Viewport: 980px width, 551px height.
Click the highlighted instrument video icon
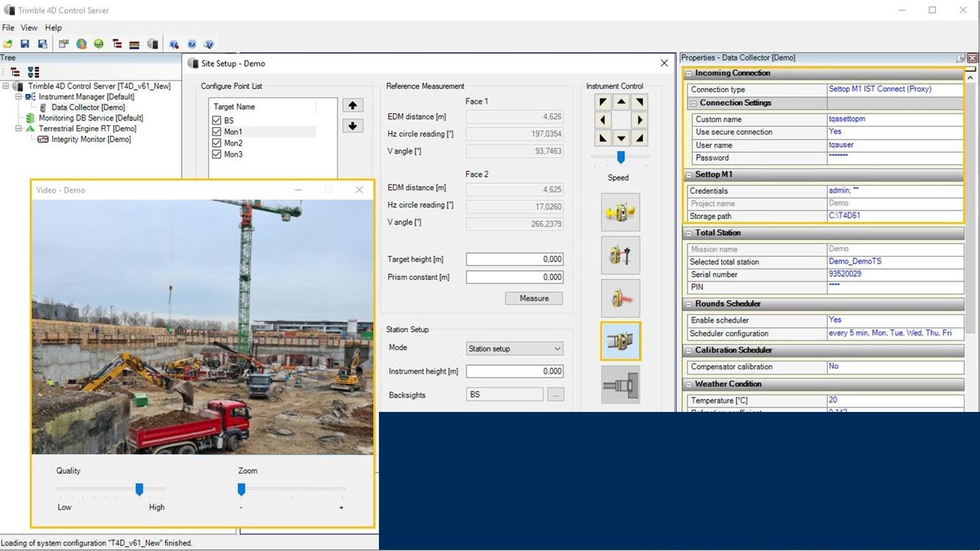click(x=621, y=341)
